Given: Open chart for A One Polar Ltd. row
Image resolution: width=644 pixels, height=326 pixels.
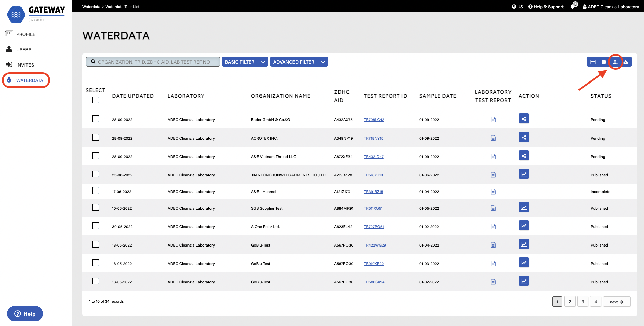Looking at the screenshot, I should pyautogui.click(x=524, y=226).
